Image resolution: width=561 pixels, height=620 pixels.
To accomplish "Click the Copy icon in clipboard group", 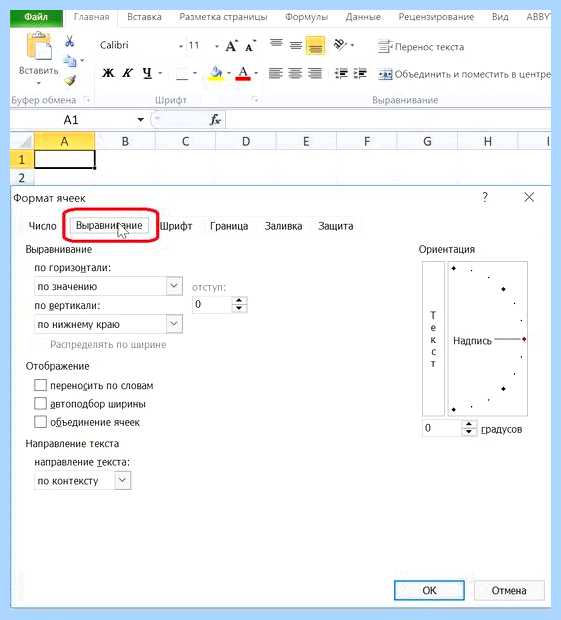I will coord(70,60).
